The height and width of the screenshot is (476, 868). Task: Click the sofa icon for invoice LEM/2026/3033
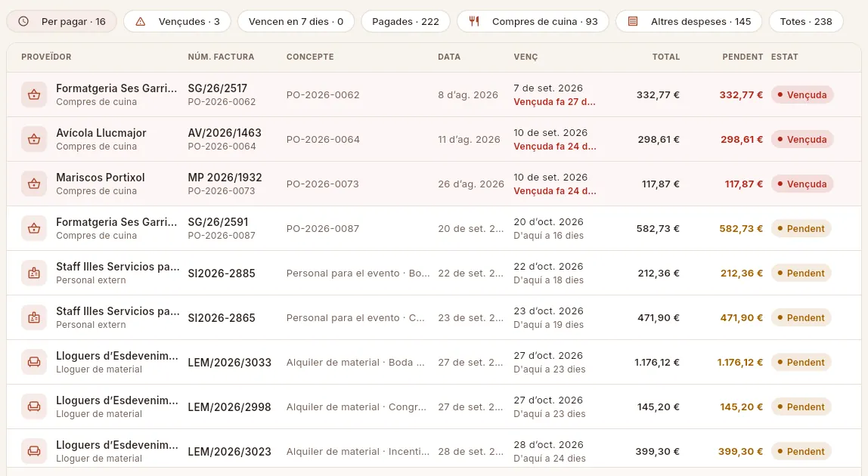point(34,362)
